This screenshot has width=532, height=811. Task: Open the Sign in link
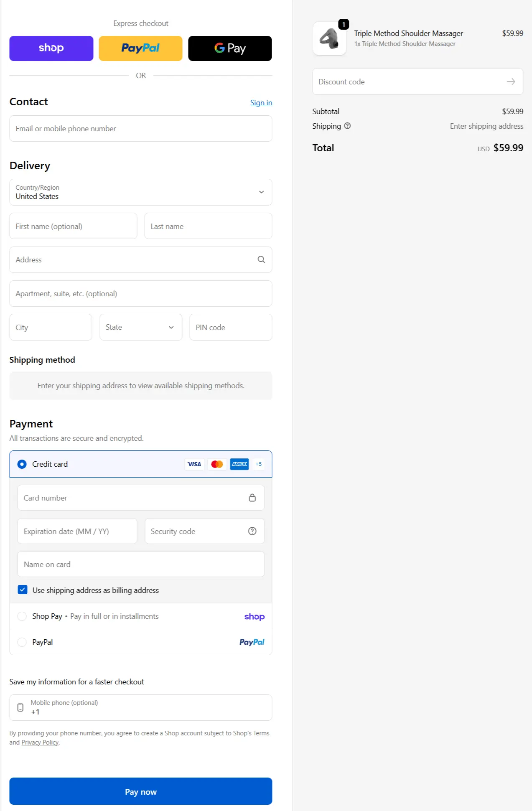pyautogui.click(x=261, y=103)
